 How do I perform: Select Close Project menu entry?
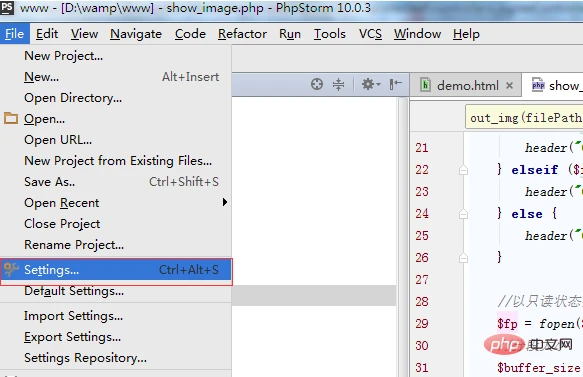116,224
